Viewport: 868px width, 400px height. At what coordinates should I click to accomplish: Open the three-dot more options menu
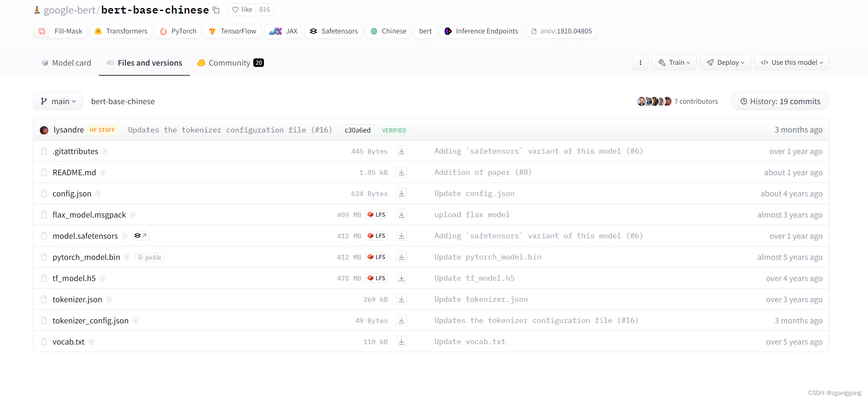[641, 63]
